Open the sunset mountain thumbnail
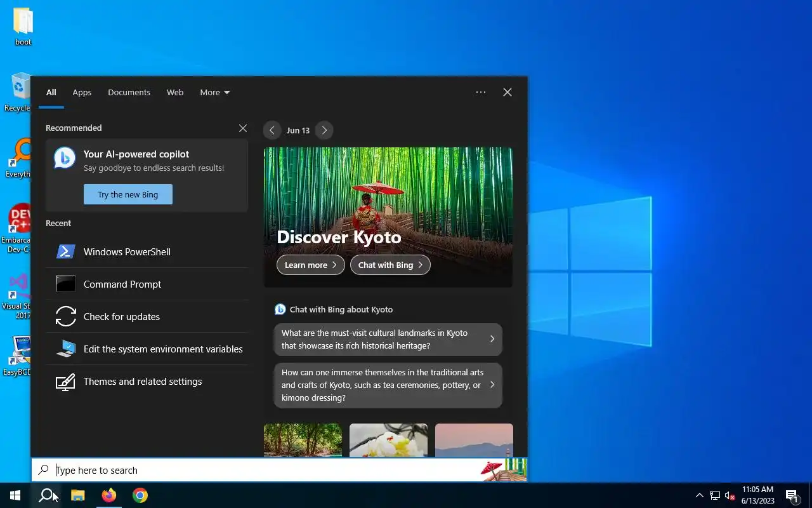Viewport: 812px width, 508px height. pyautogui.click(x=474, y=440)
